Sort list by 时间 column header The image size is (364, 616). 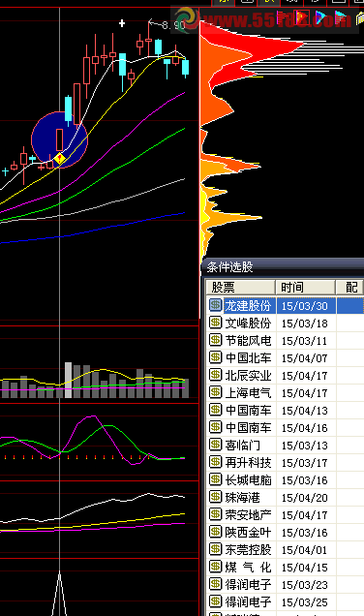tap(305, 288)
